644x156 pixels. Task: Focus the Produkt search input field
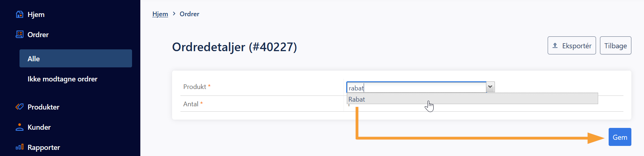click(x=416, y=87)
